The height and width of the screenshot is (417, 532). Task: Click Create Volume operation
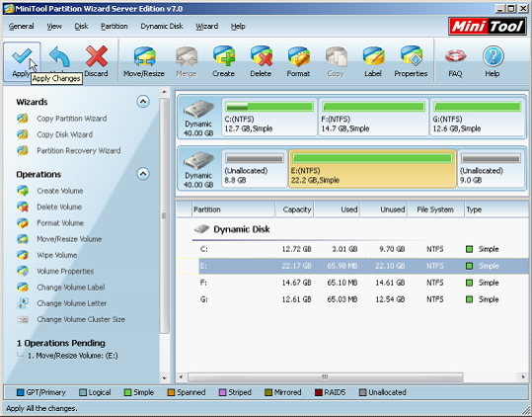coord(59,191)
